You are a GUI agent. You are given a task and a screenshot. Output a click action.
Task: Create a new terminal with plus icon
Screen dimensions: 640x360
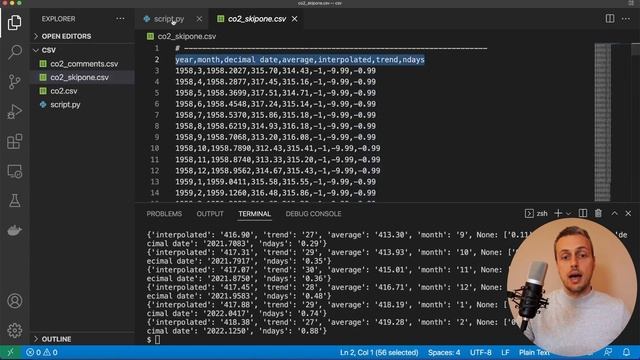pos(558,213)
